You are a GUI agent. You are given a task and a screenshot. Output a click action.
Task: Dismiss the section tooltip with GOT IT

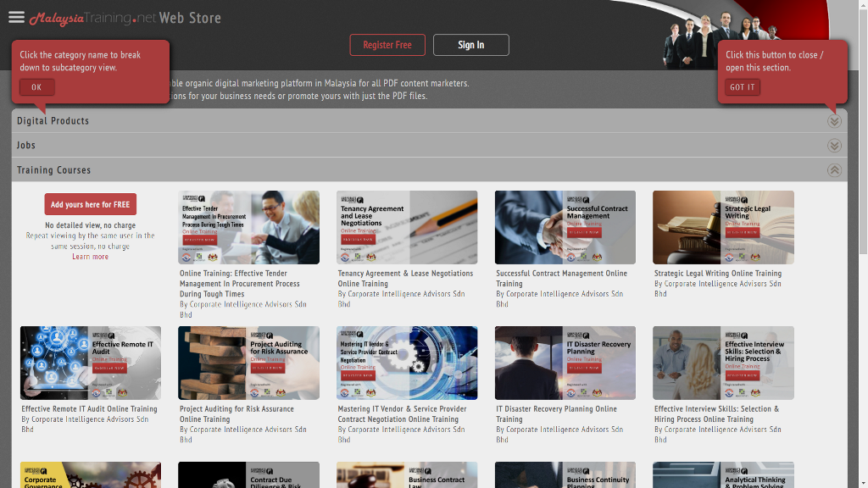(x=743, y=87)
